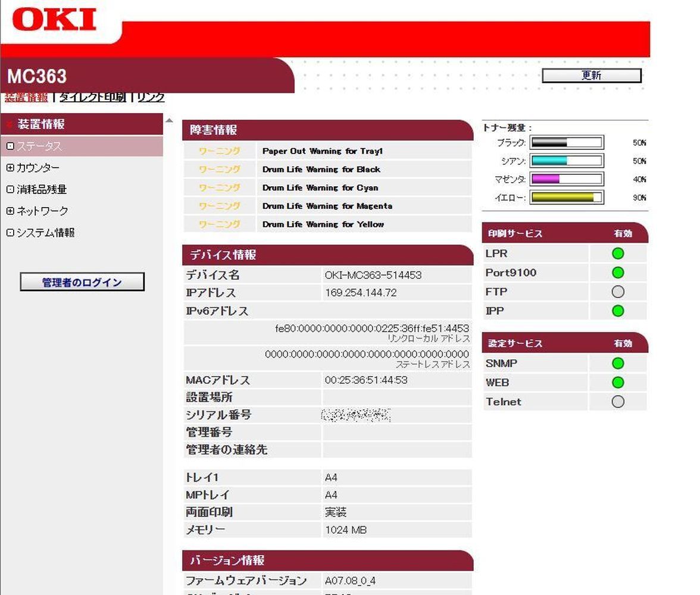Click the IPP service status indicator
This screenshot has height=595, width=700.
click(617, 311)
